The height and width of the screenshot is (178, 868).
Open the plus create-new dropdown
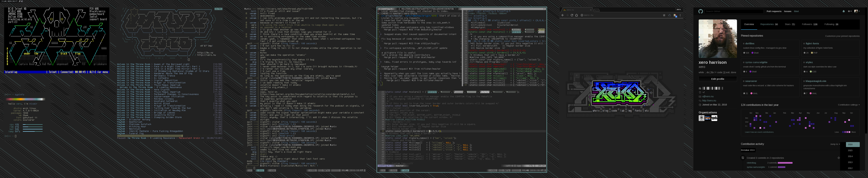click(x=849, y=11)
